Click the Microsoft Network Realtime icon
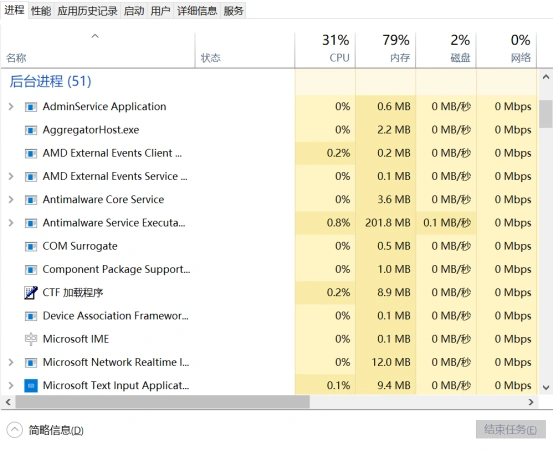This screenshot has width=553, height=451. [31, 362]
